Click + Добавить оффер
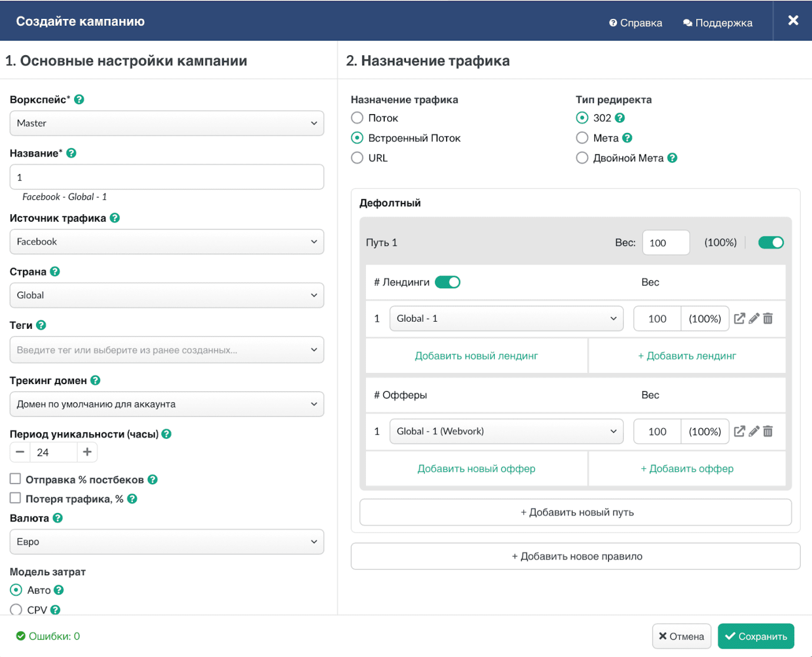The width and height of the screenshot is (812, 657). [687, 468]
